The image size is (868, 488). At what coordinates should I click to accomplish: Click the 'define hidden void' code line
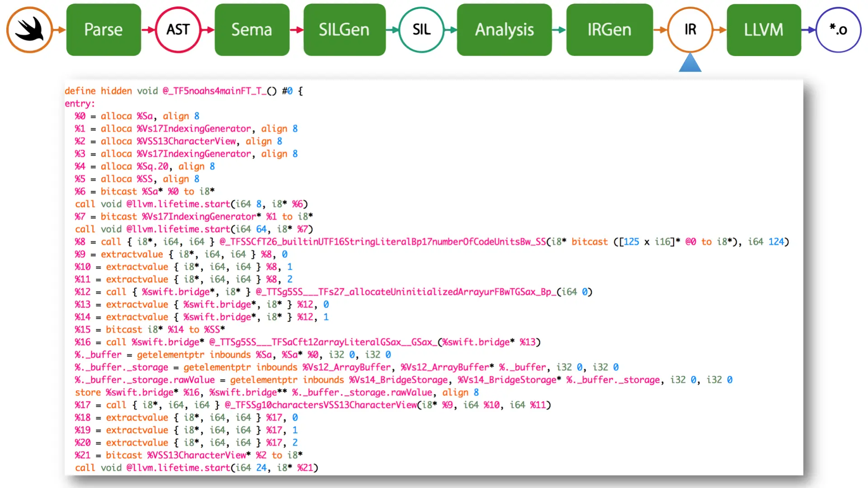183,91
